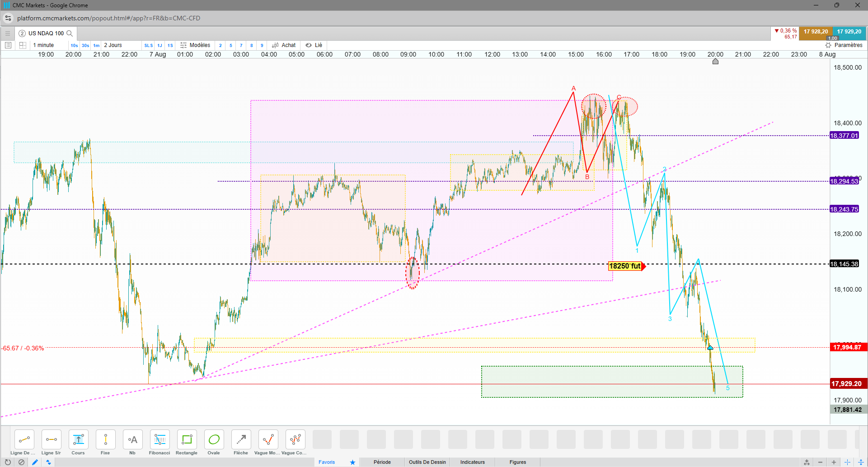The width and height of the screenshot is (868, 467).
Task: Select saved model number 8
Action: tap(252, 45)
